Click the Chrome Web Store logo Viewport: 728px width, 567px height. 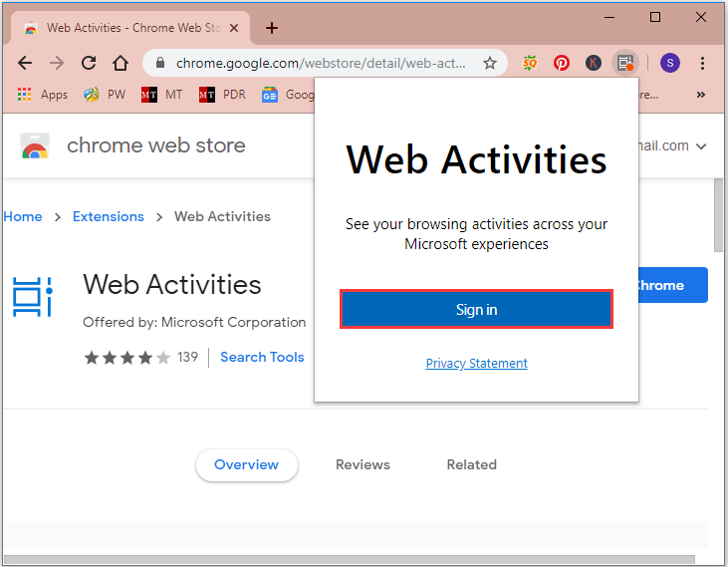coord(35,145)
